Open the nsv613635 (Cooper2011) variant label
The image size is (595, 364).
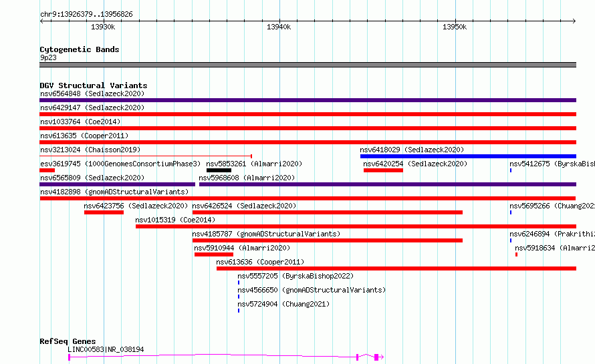[84, 136]
